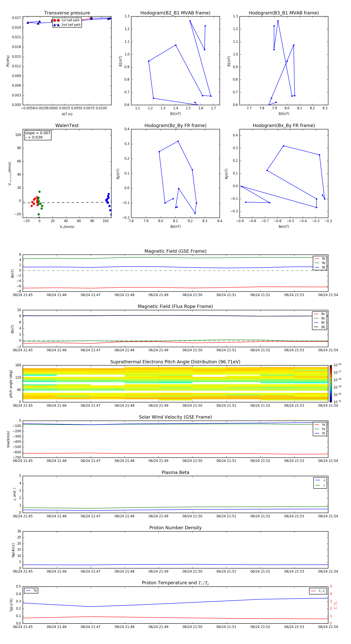351x644 pixels.
Task: Click 'Proton Number Density' plot title
Action: [175, 528]
